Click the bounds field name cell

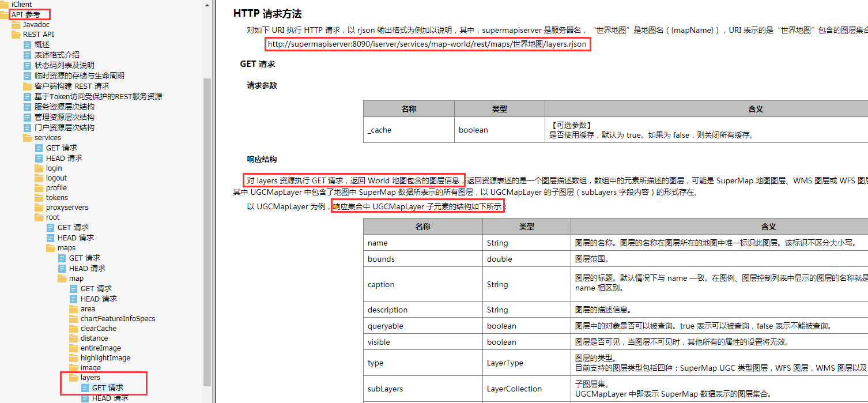422,259
